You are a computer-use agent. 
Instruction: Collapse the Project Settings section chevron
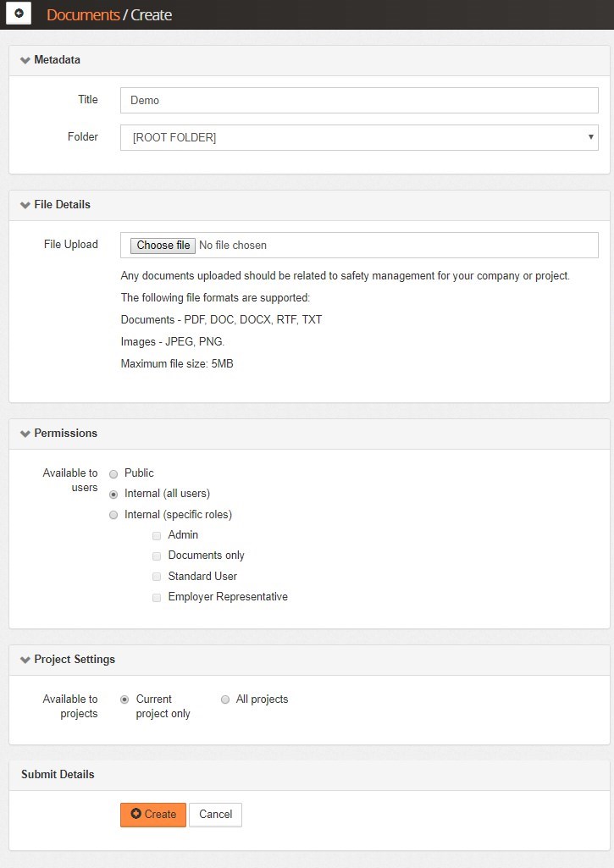click(25, 660)
